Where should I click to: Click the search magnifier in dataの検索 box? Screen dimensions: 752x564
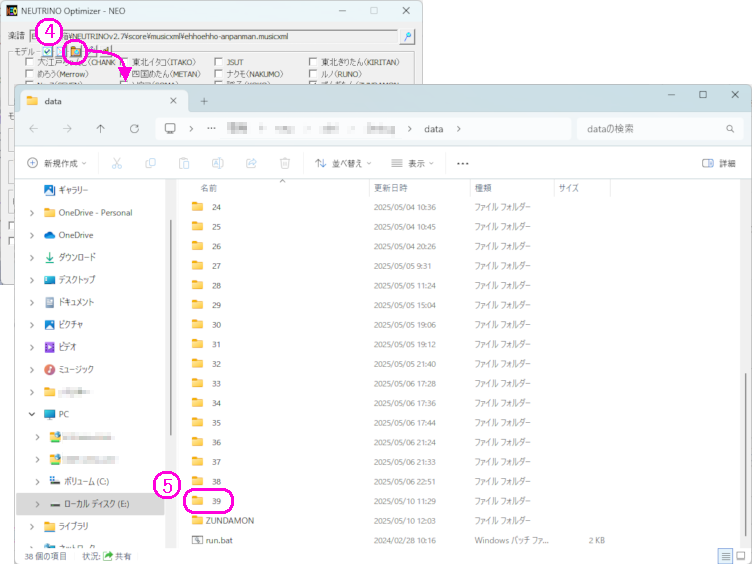click(x=730, y=129)
